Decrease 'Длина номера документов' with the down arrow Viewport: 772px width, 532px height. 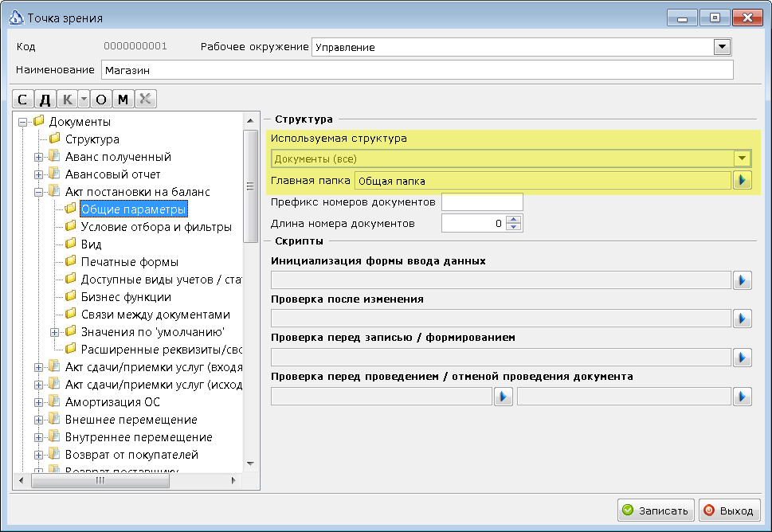tap(514, 227)
